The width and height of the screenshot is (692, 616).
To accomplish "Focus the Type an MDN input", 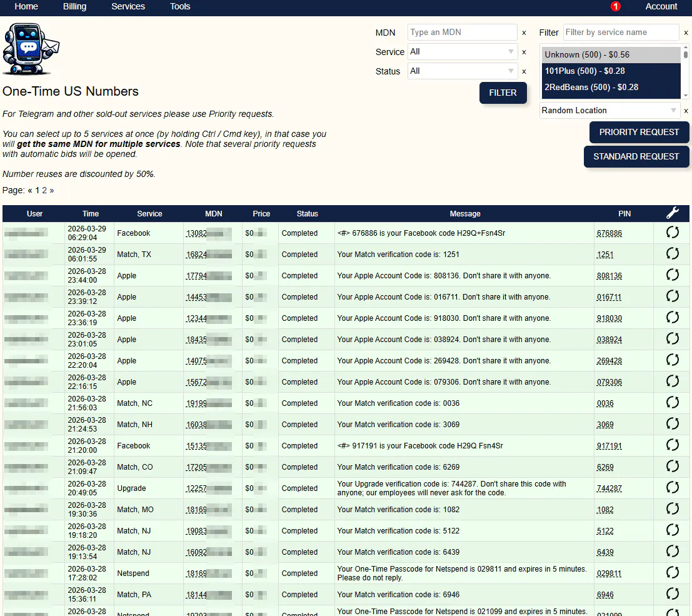I will pos(462,33).
